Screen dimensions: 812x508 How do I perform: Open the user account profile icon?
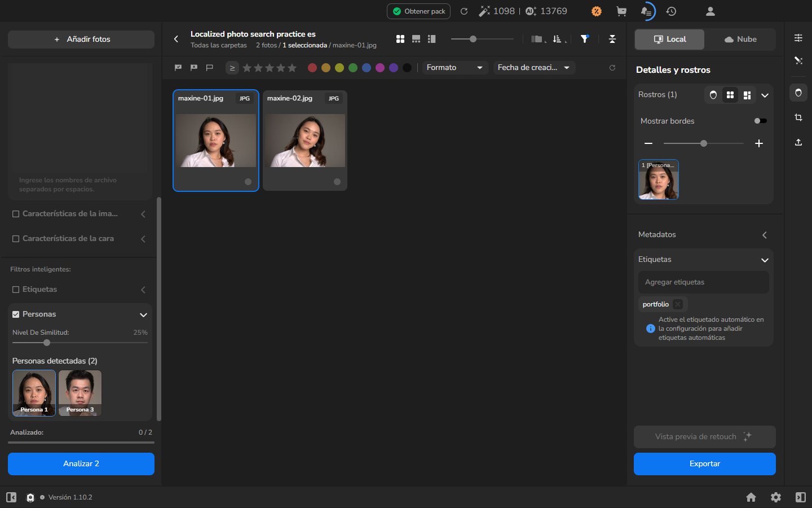click(x=710, y=11)
